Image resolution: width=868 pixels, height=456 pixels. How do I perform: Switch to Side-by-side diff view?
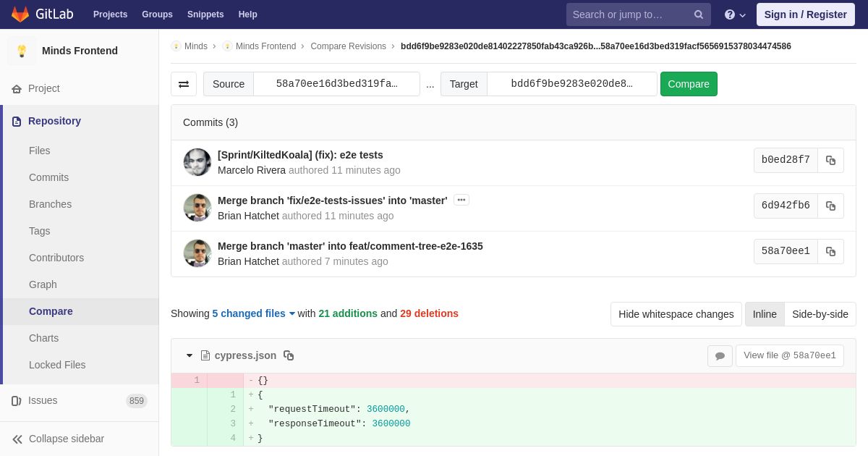820,314
